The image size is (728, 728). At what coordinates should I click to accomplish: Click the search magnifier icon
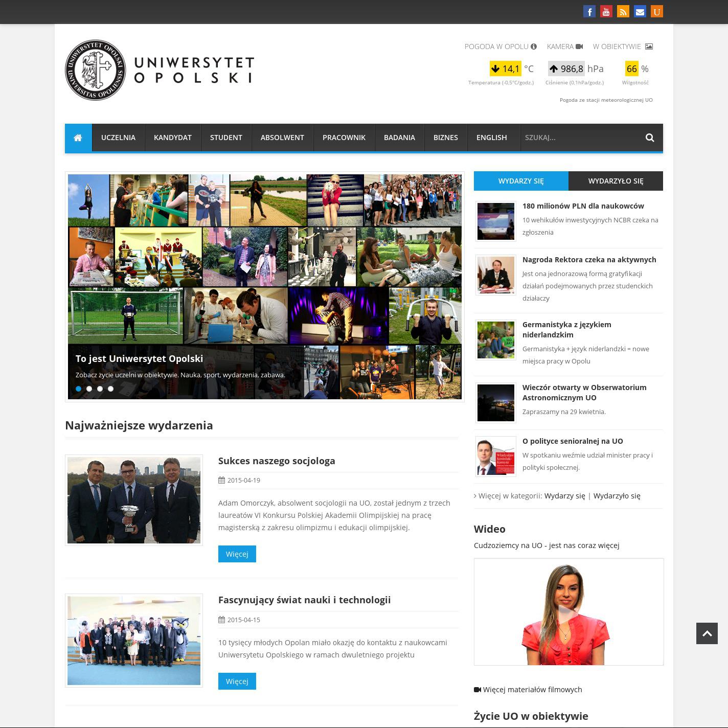(x=650, y=138)
